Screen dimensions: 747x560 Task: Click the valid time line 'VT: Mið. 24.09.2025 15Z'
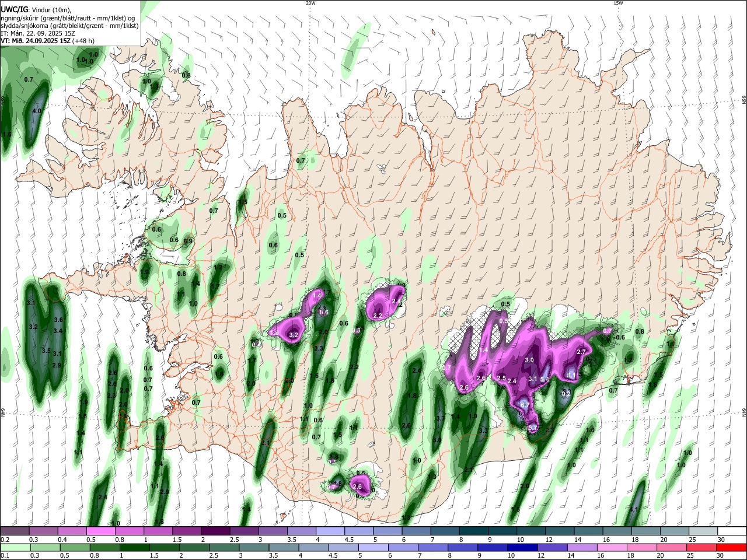click(36, 41)
